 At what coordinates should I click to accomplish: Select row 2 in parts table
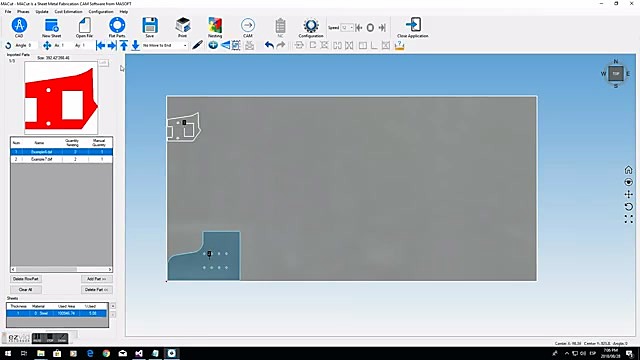pyautogui.click(x=61, y=159)
